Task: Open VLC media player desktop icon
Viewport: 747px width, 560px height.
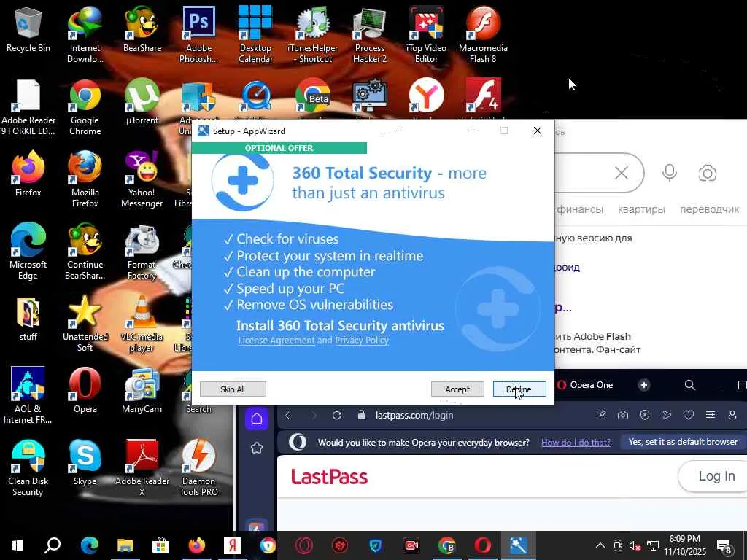Action: 142,324
